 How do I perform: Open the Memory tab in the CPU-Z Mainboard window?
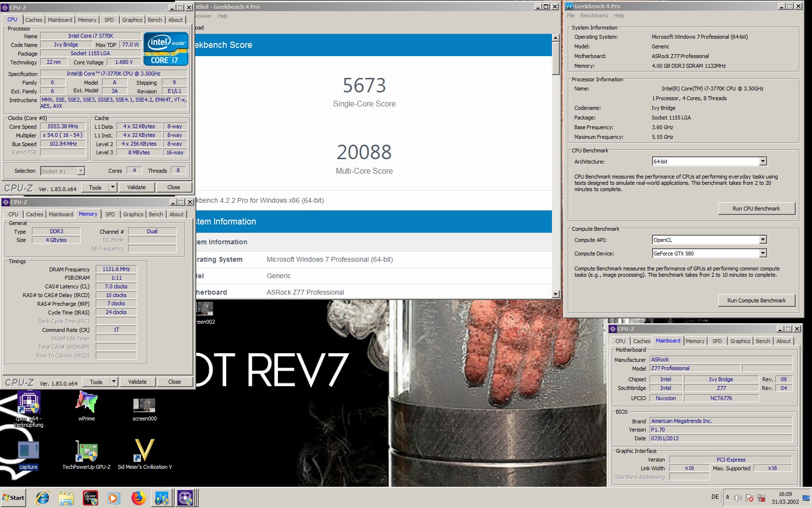[695, 341]
